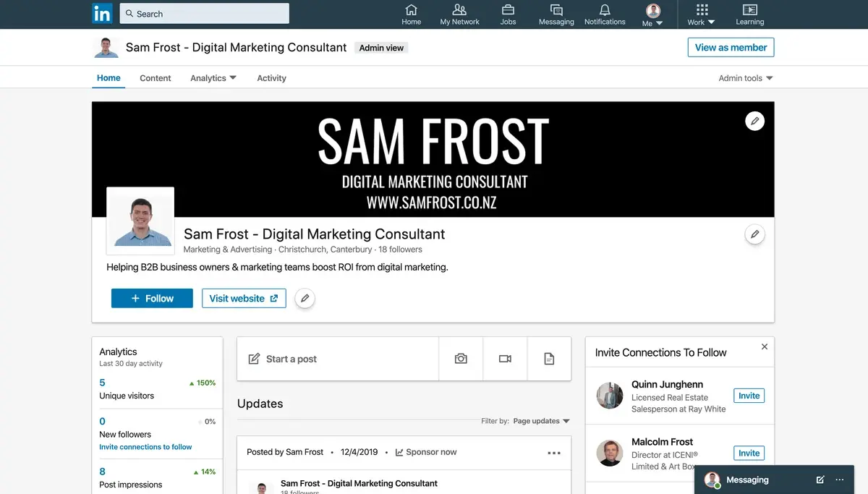This screenshot has height=494, width=868.
Task: Edit the cover banner with pencil icon
Action: point(754,121)
